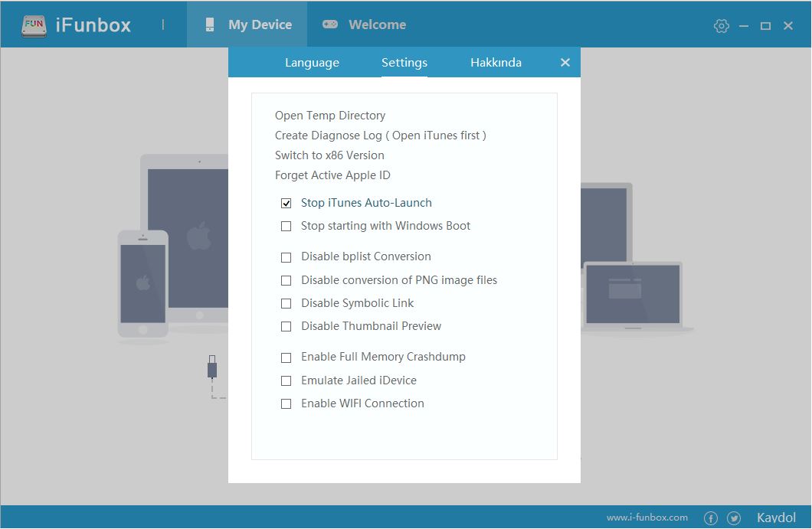Click the Twitter icon in the footer

[733, 518]
